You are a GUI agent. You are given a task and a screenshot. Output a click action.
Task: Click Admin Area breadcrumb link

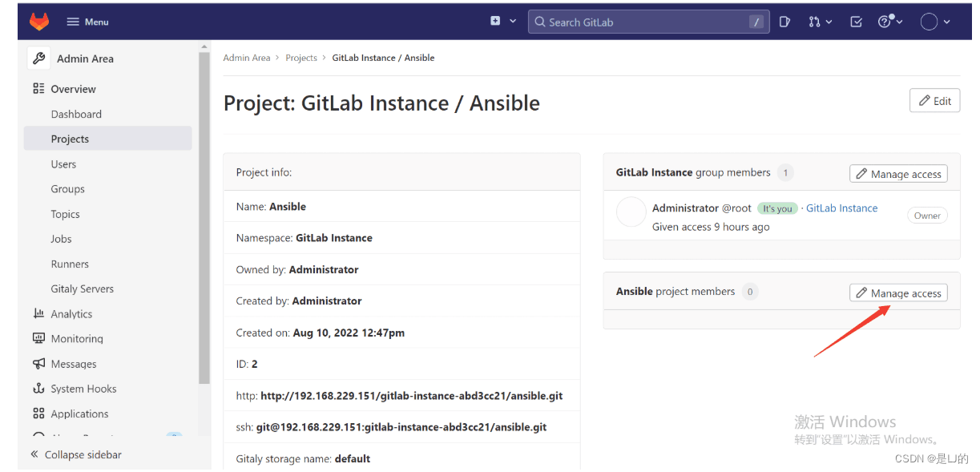point(247,58)
